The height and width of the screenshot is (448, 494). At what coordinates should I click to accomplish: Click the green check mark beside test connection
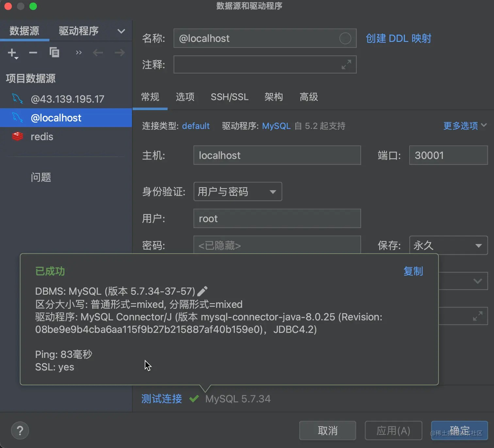point(194,399)
